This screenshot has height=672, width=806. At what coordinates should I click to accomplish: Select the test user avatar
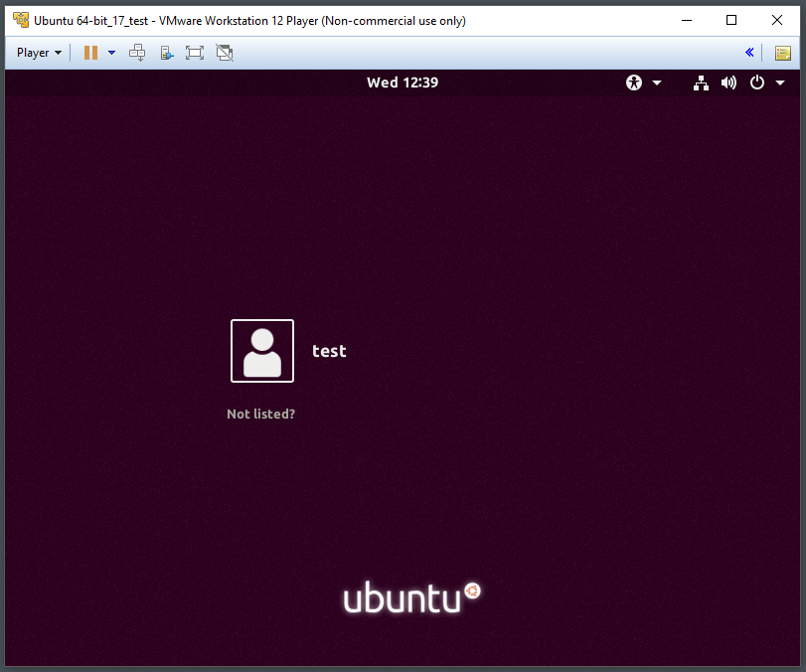point(262,351)
